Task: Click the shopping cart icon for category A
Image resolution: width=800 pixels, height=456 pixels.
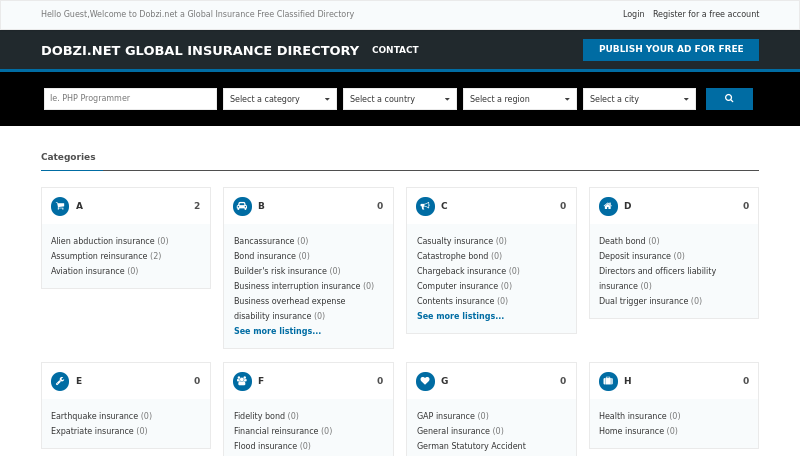Action: [60, 207]
